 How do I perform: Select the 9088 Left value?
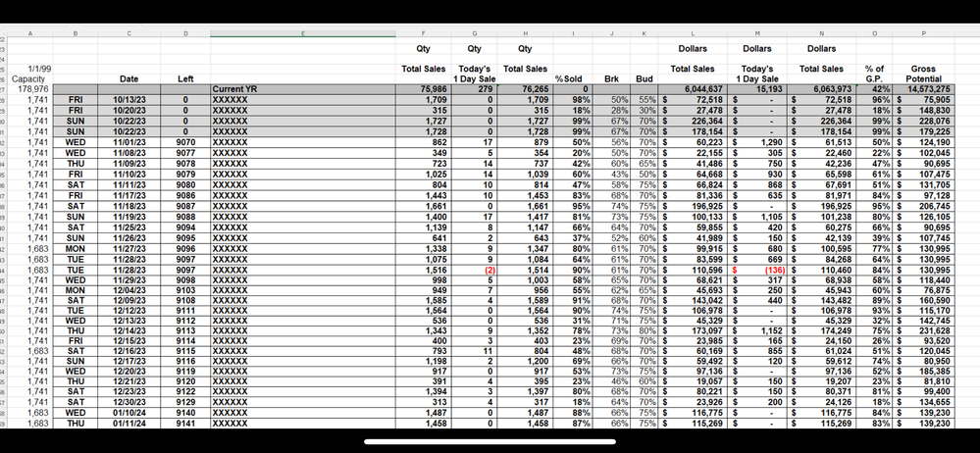185,216
